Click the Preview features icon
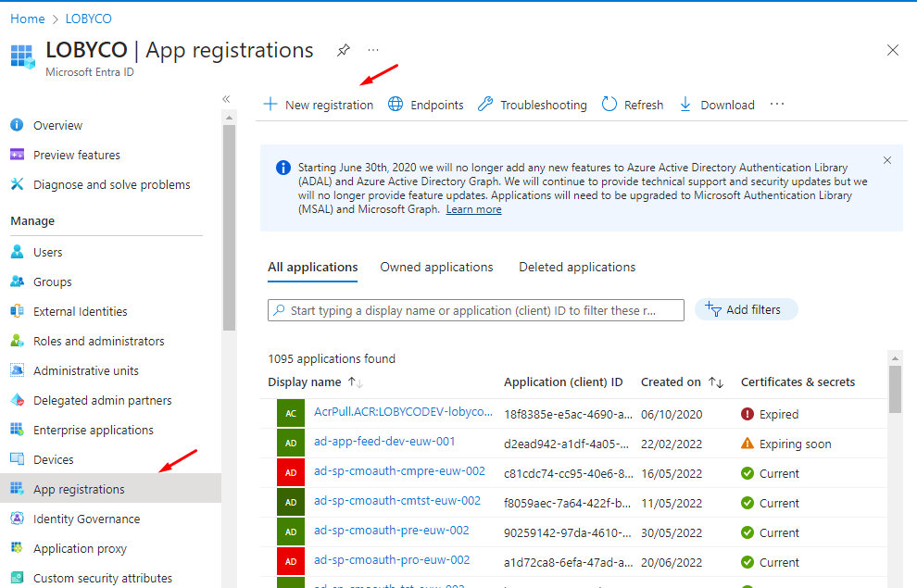Image resolution: width=917 pixels, height=588 pixels. click(17, 155)
